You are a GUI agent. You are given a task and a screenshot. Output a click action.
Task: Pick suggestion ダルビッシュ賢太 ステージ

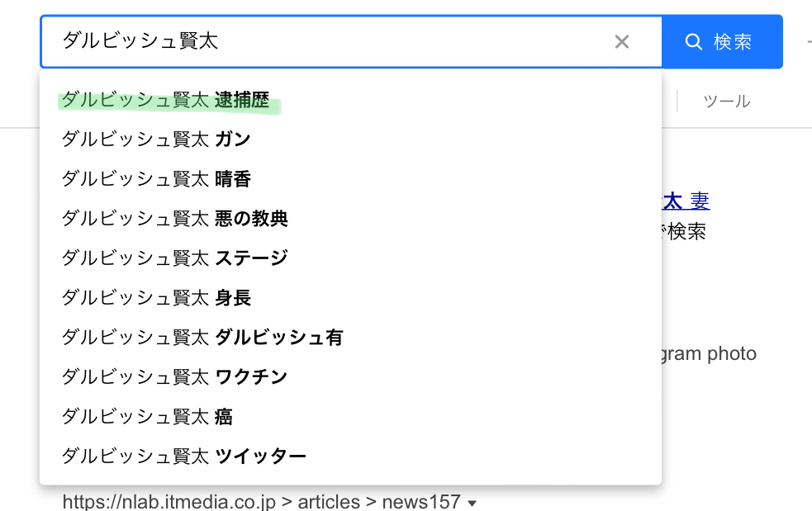[x=350, y=258]
